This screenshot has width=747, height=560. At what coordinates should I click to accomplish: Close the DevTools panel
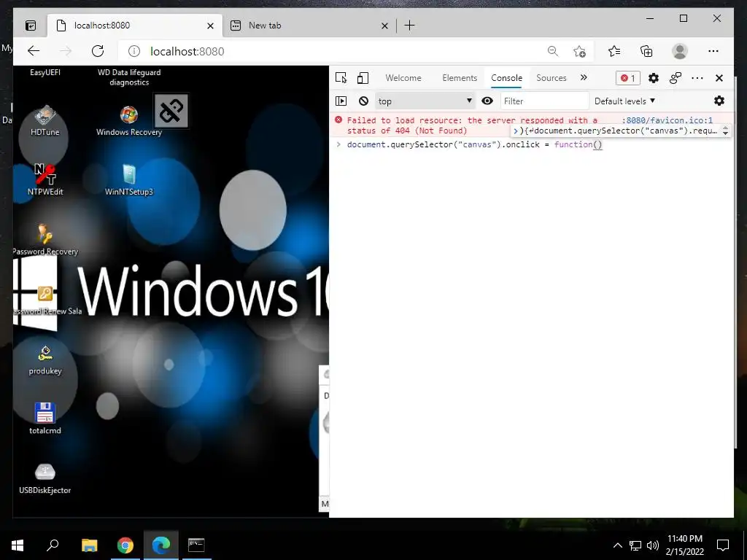pyautogui.click(x=719, y=78)
